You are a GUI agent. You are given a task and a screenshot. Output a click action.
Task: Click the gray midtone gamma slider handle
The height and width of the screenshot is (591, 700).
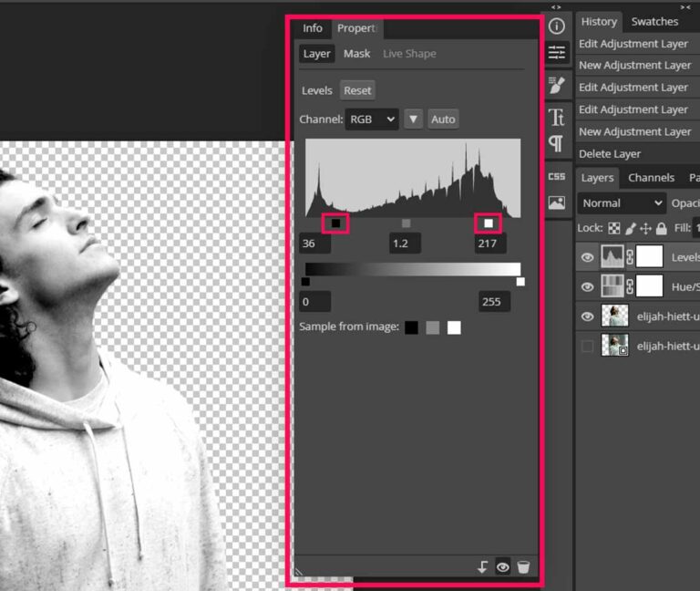pyautogui.click(x=406, y=223)
